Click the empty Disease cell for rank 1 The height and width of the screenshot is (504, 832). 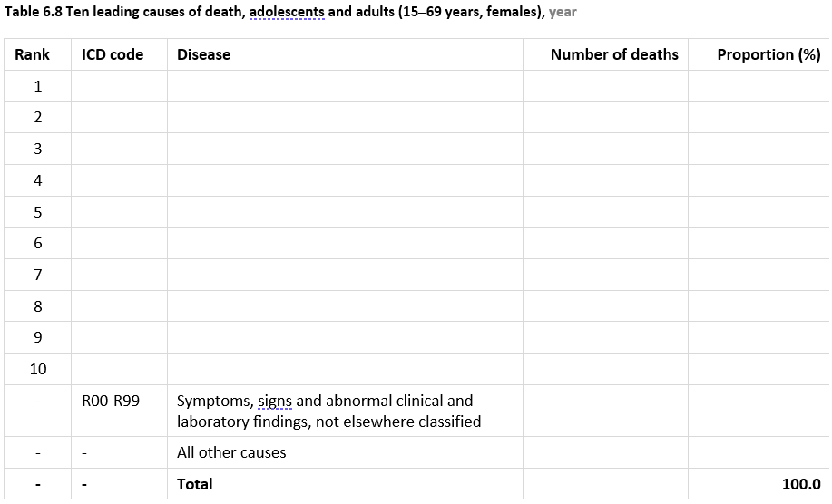345,87
